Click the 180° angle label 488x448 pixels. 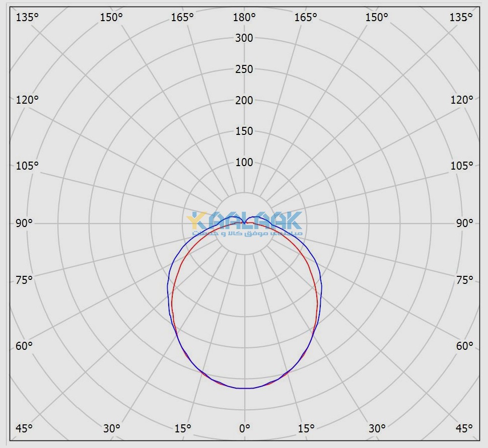pyautogui.click(x=244, y=18)
